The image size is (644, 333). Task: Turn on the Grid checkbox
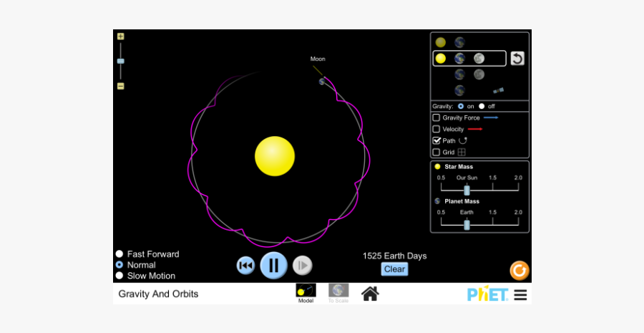click(x=436, y=152)
